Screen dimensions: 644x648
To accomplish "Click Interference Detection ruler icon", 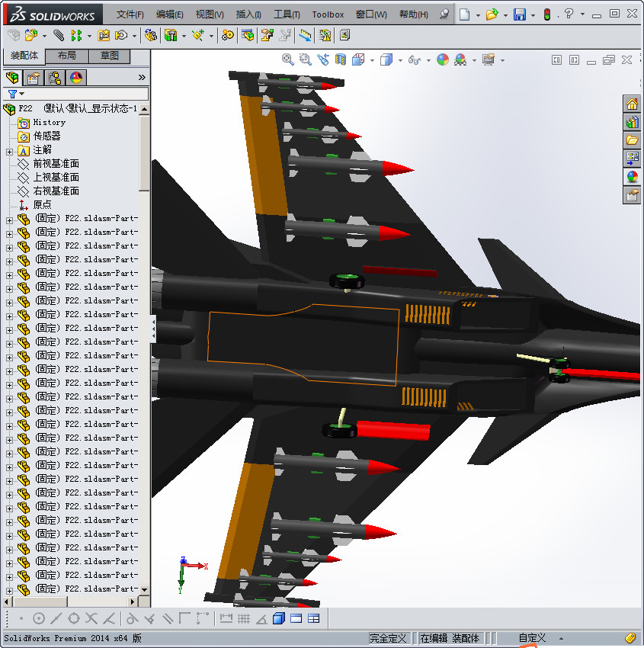I will (x=306, y=36).
